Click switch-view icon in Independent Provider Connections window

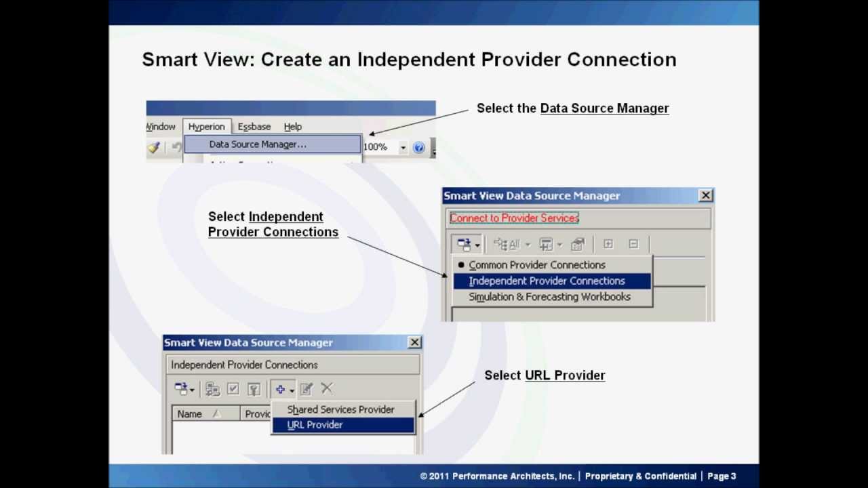click(x=182, y=389)
